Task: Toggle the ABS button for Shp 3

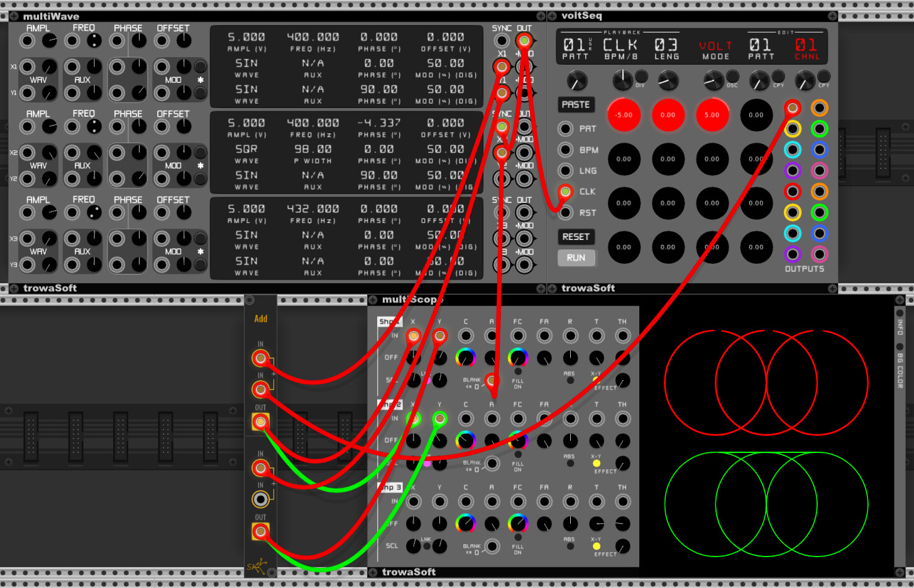Action: pos(570,547)
